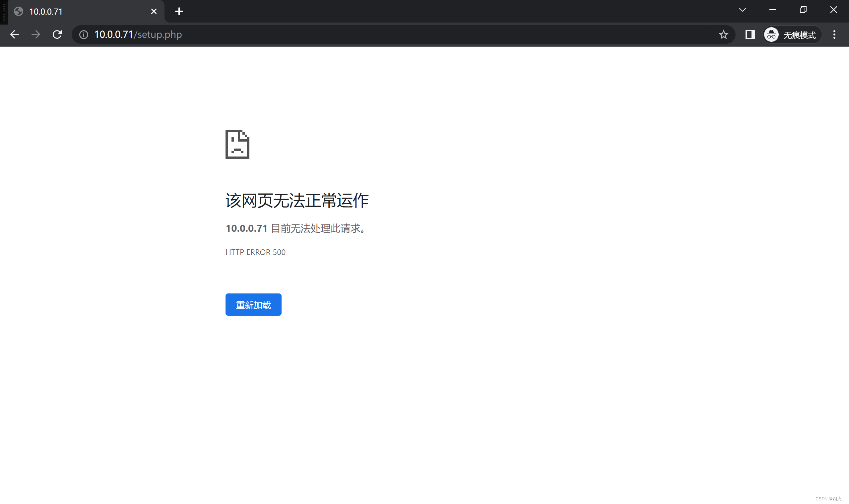The image size is (849, 504).
Task: Close the 10.0.0.71 tab
Action: (x=154, y=12)
